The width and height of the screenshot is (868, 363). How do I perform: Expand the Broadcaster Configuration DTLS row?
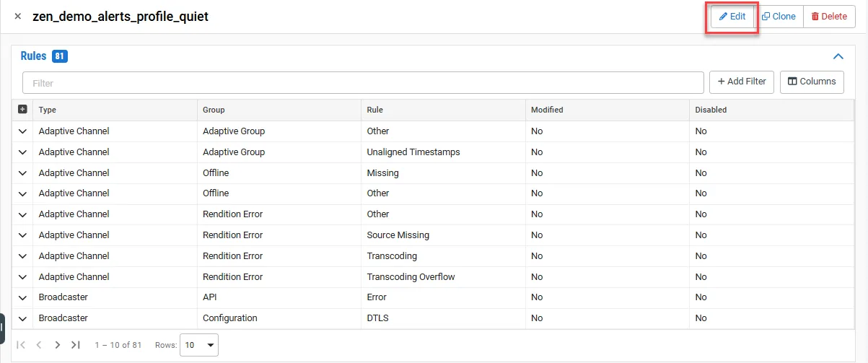[x=22, y=318]
